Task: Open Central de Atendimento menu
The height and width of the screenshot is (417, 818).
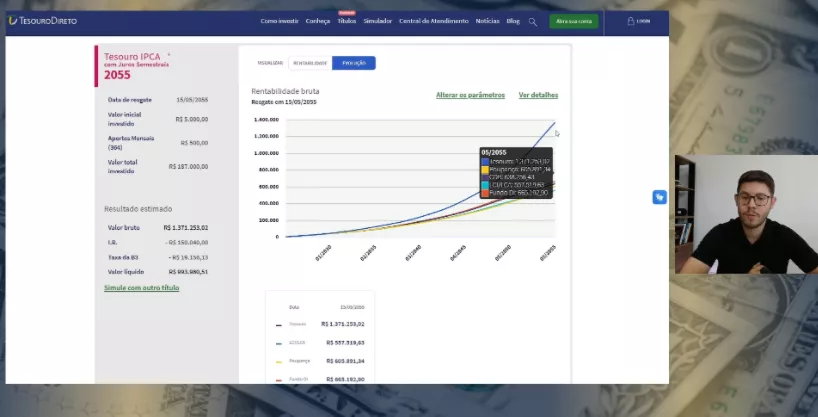Action: [x=434, y=21]
